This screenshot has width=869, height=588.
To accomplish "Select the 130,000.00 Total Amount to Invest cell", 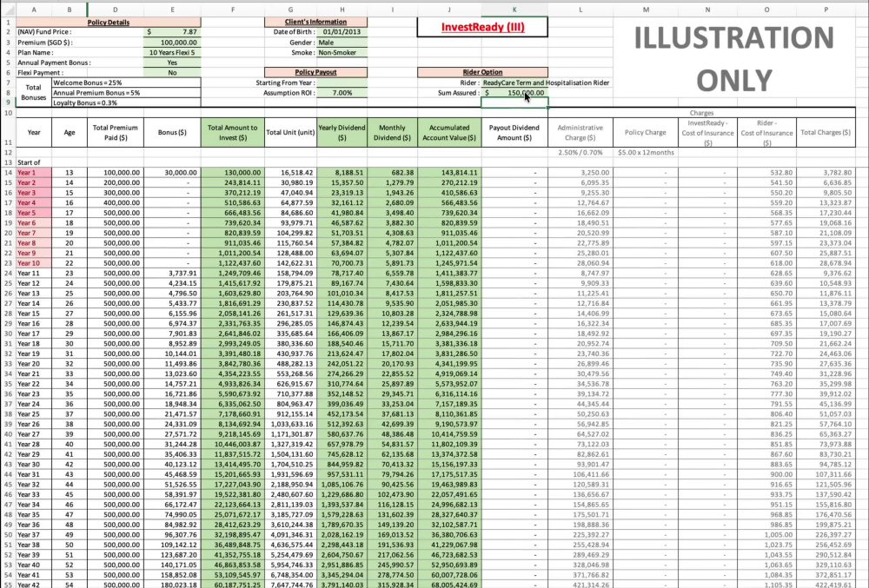I will click(233, 173).
